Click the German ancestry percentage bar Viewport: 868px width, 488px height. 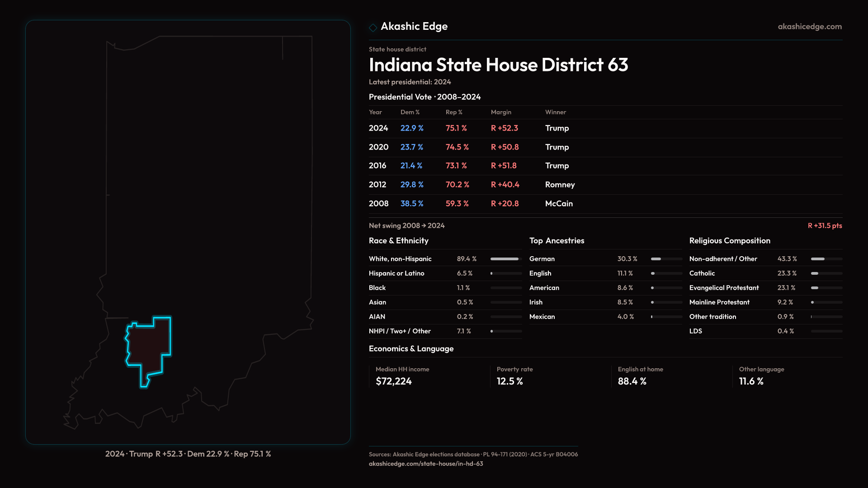[666, 259]
